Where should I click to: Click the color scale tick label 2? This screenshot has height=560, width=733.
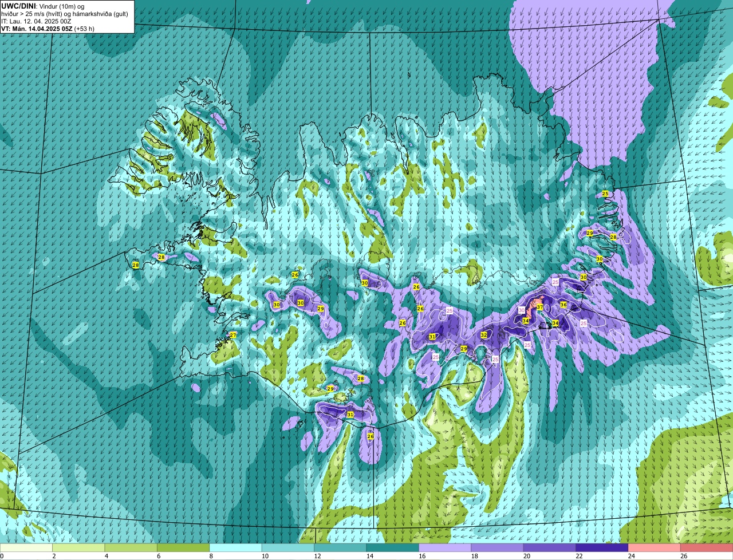click(54, 556)
